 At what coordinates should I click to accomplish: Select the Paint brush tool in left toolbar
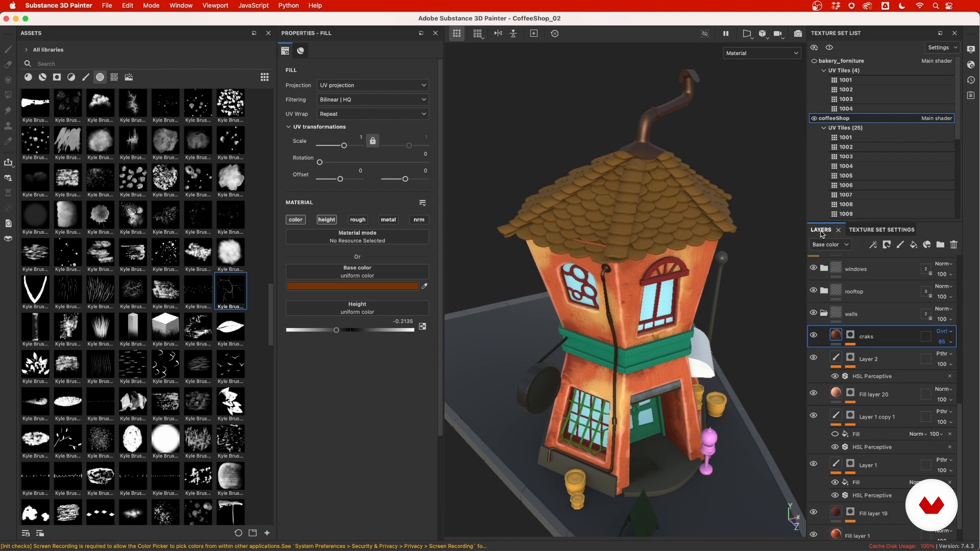click(x=8, y=49)
